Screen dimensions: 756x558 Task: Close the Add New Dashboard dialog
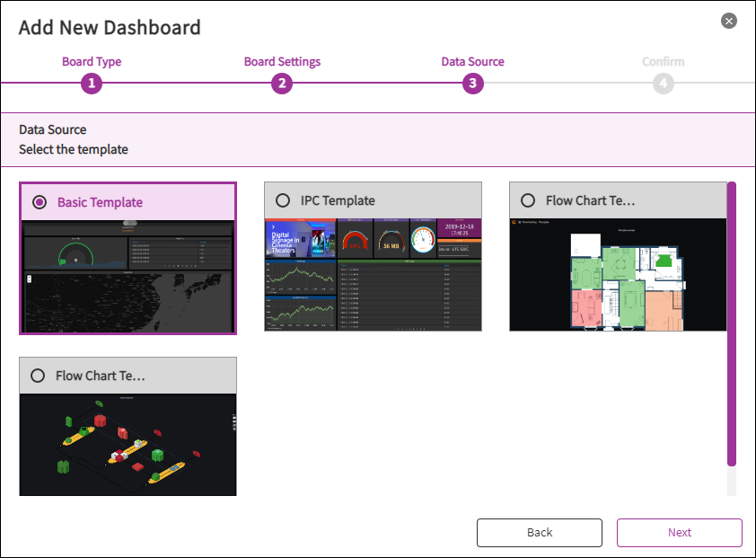[x=729, y=21]
